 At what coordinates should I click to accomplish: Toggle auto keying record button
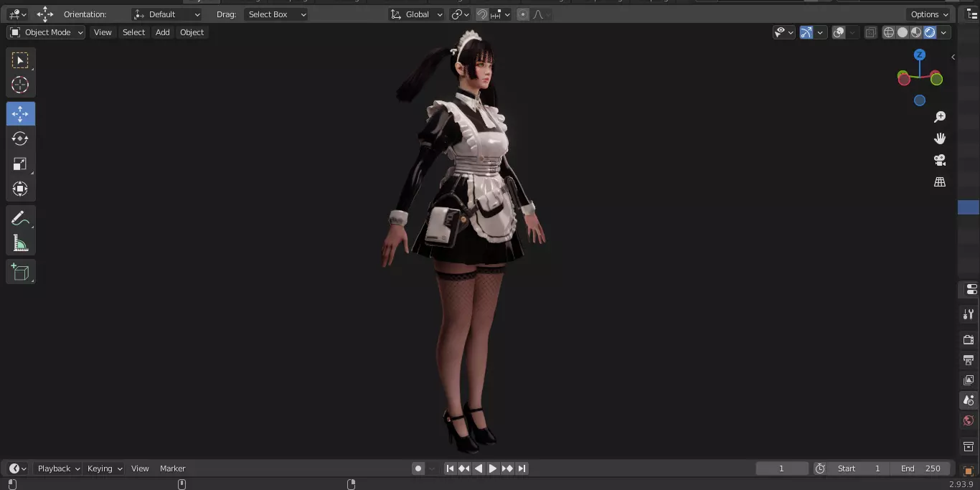[418, 468]
